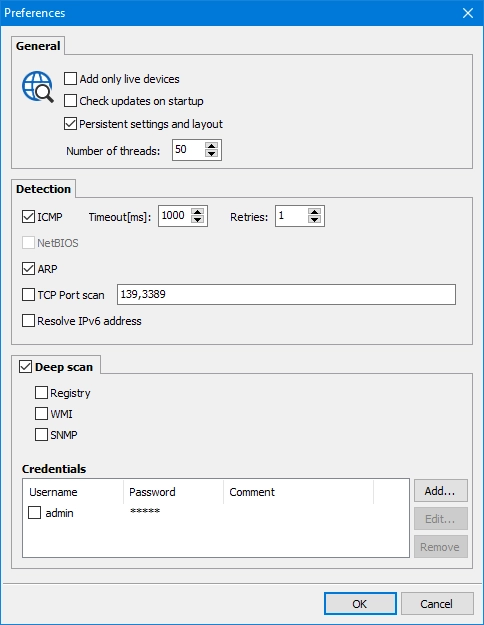Decrease Retries value with down arrow
Screen dimensions: 484x625
pyautogui.click(x=314, y=220)
